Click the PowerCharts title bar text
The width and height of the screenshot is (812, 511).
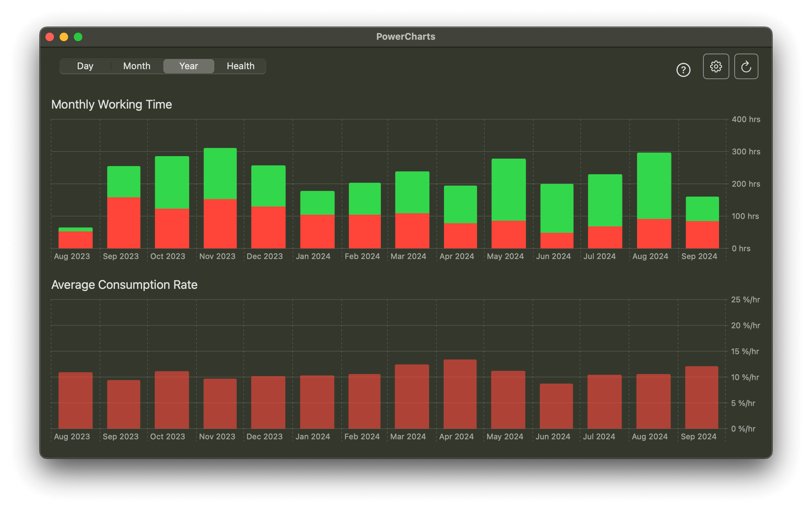406,36
